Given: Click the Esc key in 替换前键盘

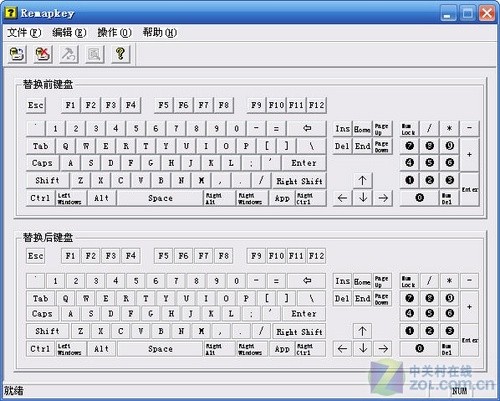Looking at the screenshot, I should tap(36, 105).
